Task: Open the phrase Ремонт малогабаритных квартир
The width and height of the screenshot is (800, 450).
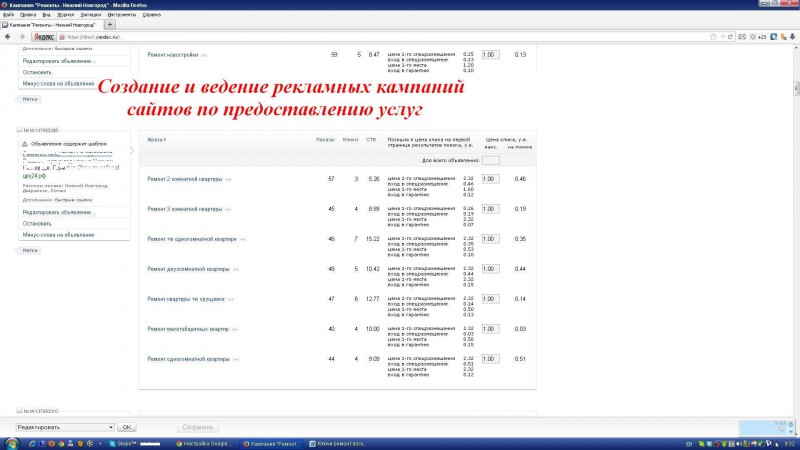Action: click(x=188, y=329)
